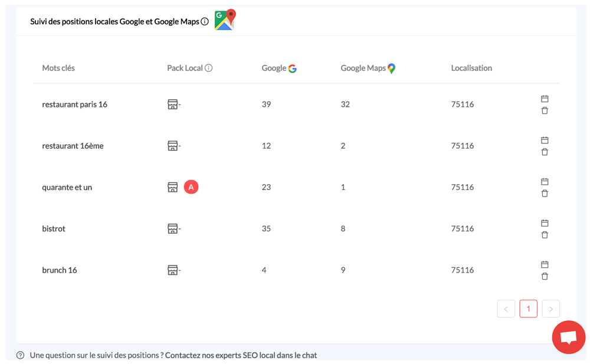The image size is (590, 364).
Task: Open the calendar history for bistrot
Action: (545, 223)
